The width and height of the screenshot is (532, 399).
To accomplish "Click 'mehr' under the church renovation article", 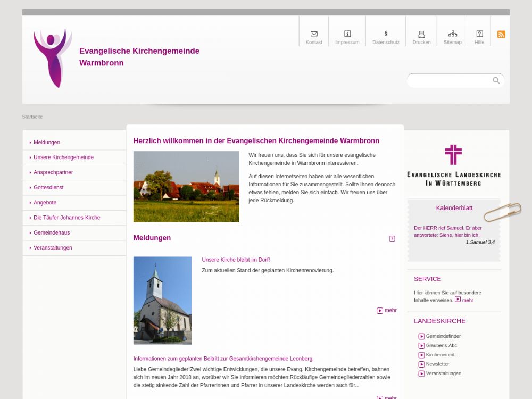I will coord(387,311).
